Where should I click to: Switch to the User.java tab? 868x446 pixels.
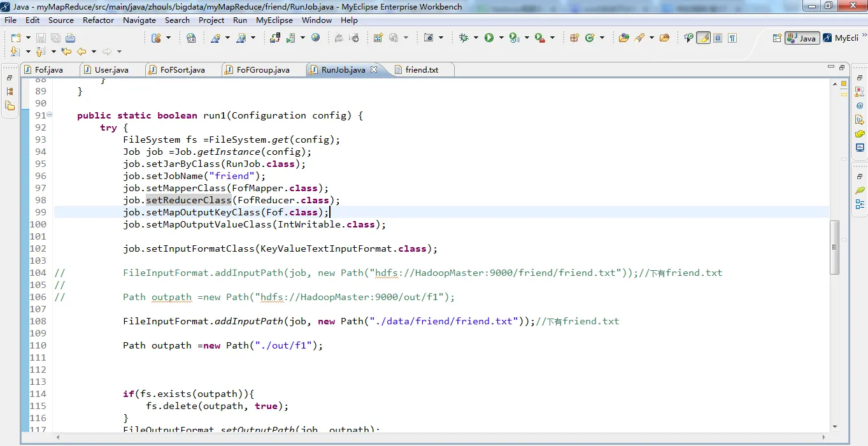click(x=111, y=70)
